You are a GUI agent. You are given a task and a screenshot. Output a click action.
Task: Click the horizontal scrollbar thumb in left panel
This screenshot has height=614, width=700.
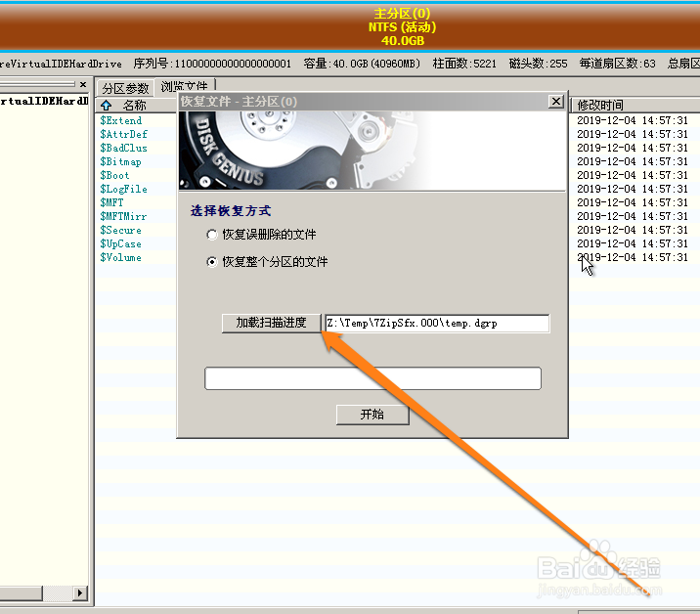tap(21, 592)
